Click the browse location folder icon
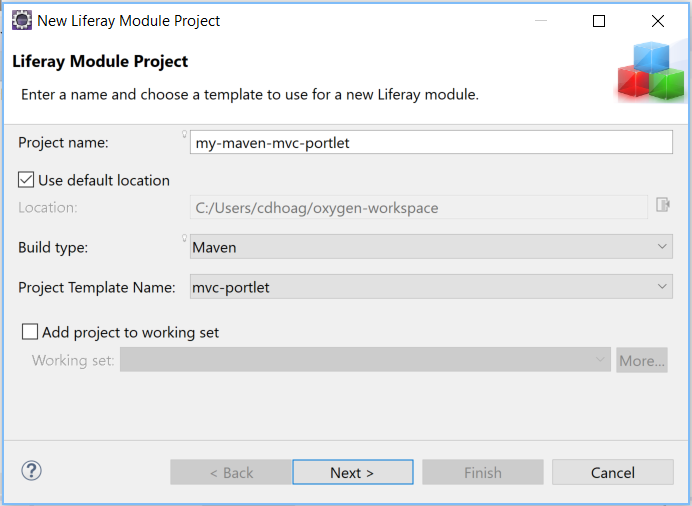Image resolution: width=692 pixels, height=506 pixels. pos(662,205)
